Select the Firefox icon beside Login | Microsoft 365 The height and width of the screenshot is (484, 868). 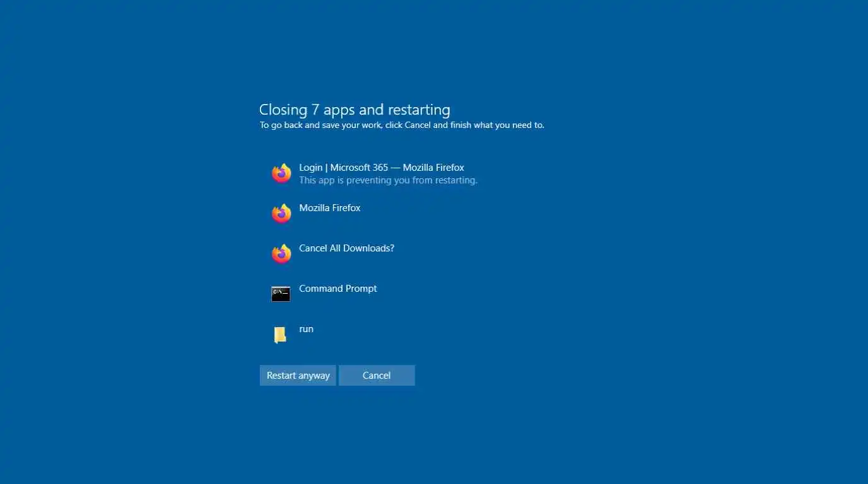[281, 173]
